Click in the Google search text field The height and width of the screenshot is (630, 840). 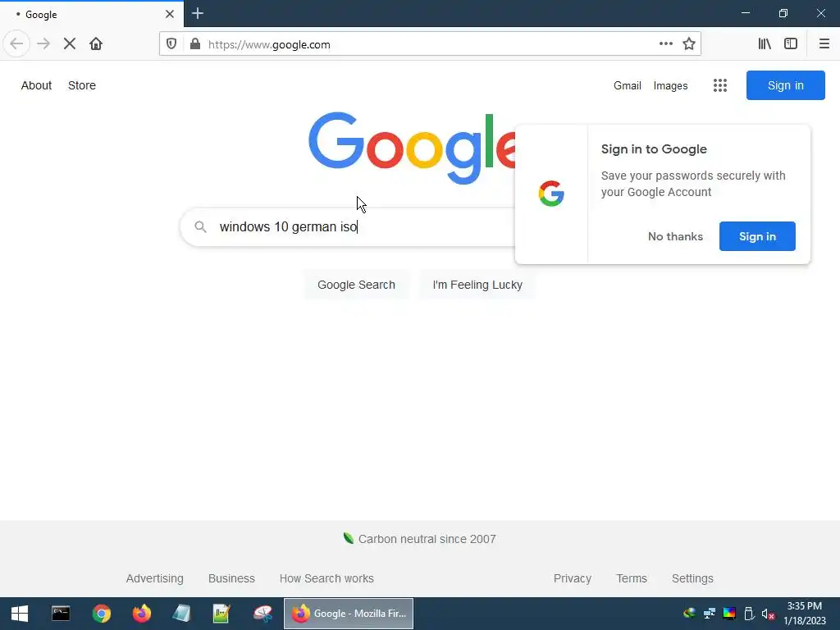tap(364, 226)
